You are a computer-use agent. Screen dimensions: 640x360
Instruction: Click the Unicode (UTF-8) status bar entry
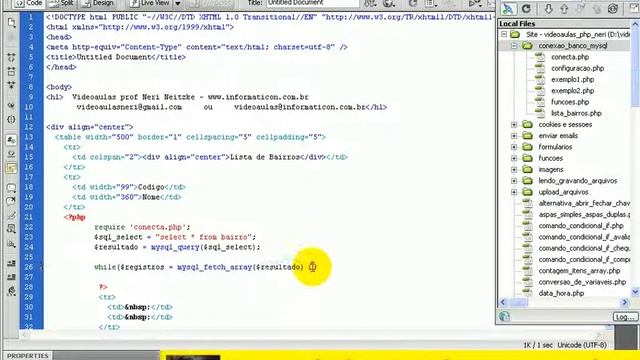[x=582, y=345]
